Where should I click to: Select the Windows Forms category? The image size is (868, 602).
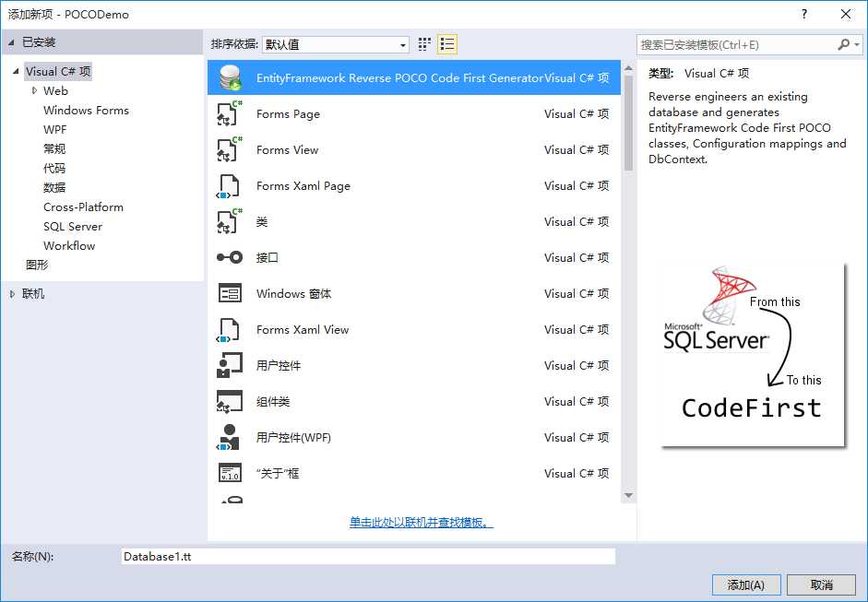click(x=86, y=110)
